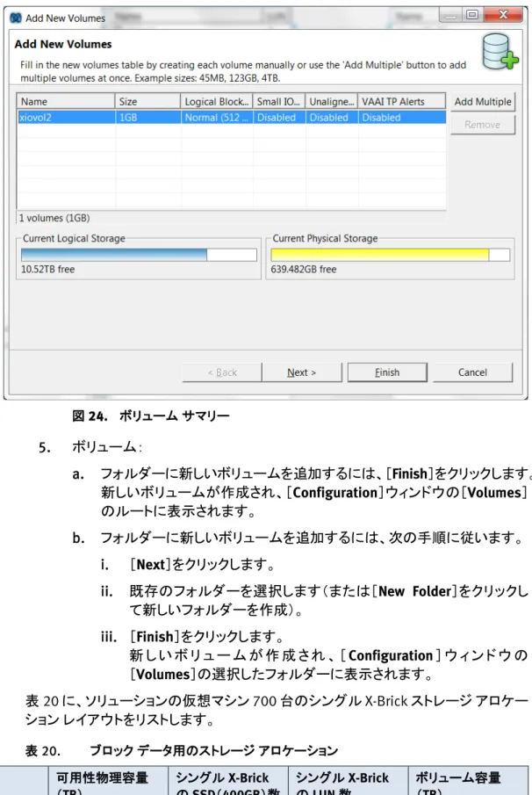Click the 10.52TB free label

point(47,269)
